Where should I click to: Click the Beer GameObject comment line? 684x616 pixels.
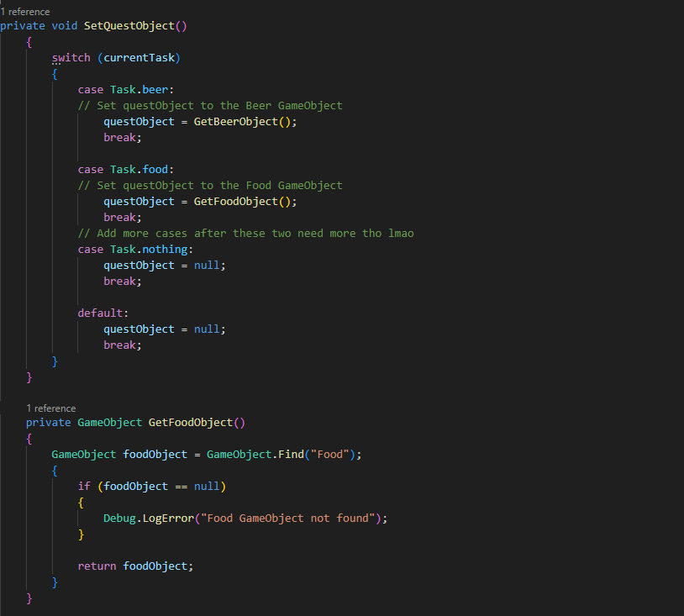210,106
